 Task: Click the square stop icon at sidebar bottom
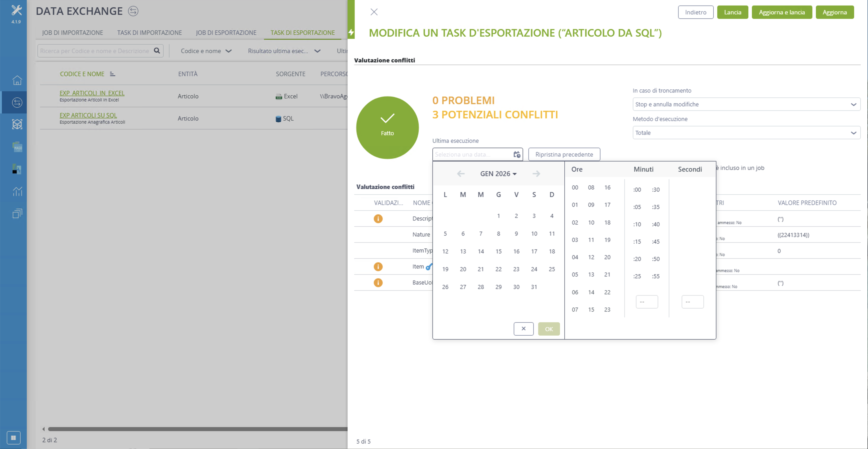tap(14, 437)
